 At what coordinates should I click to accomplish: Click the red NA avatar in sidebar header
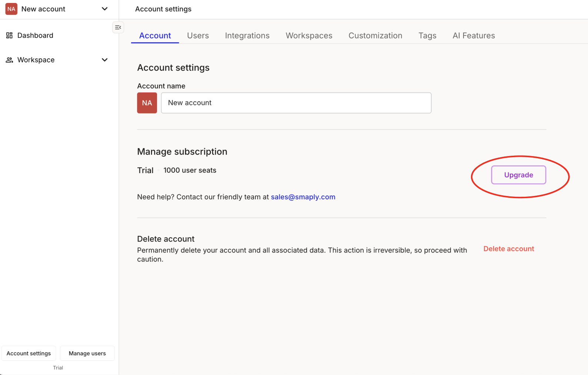tap(11, 9)
